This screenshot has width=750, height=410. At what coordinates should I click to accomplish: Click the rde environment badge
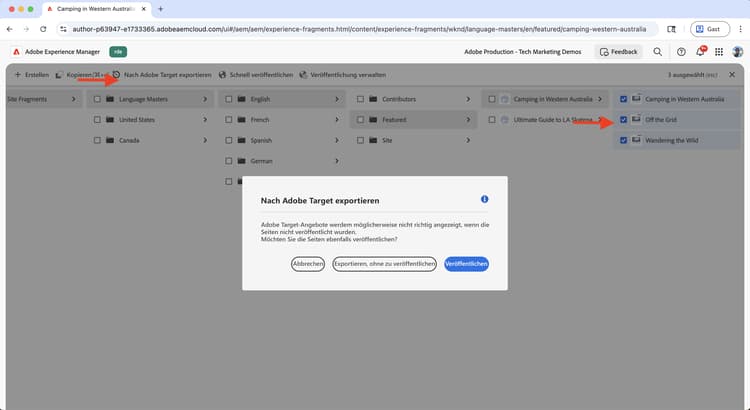tap(118, 52)
